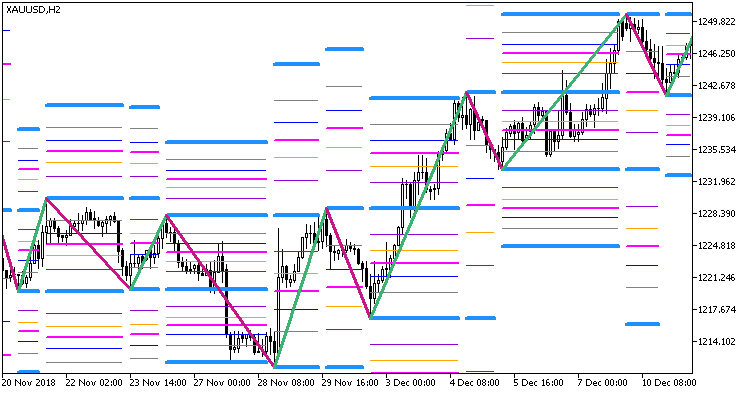Select the final green zigzag segment after 10 Dec

click(x=679, y=66)
